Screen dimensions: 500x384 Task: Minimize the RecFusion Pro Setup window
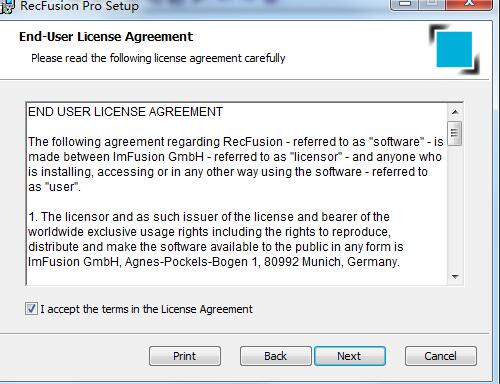[x=405, y=4]
